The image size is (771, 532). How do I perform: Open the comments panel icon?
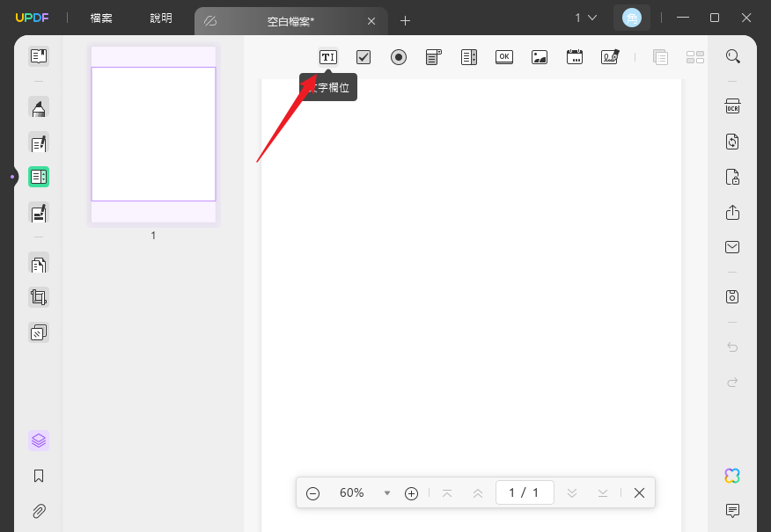(x=732, y=511)
